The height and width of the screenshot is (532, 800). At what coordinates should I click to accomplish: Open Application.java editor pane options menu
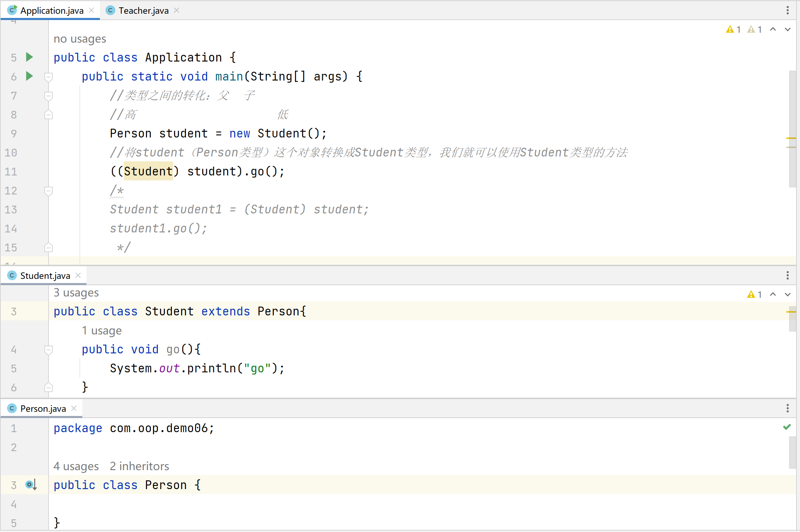click(787, 10)
